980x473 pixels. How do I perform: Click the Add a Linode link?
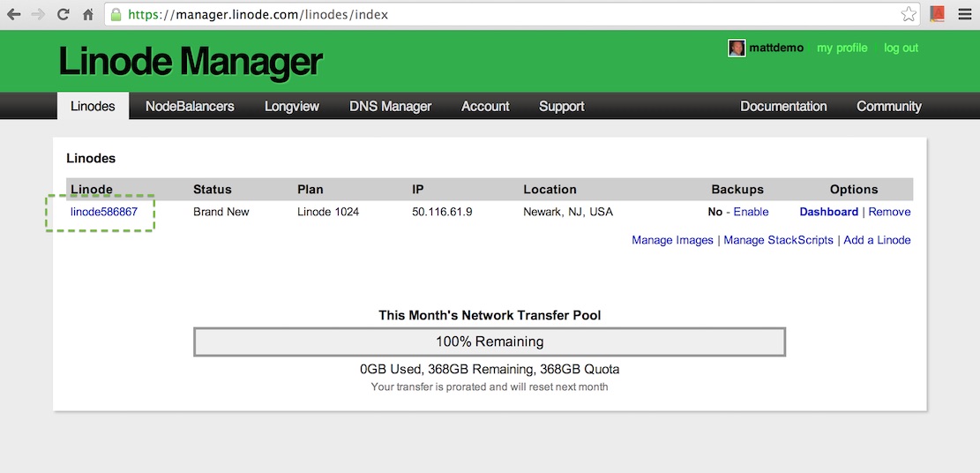878,240
